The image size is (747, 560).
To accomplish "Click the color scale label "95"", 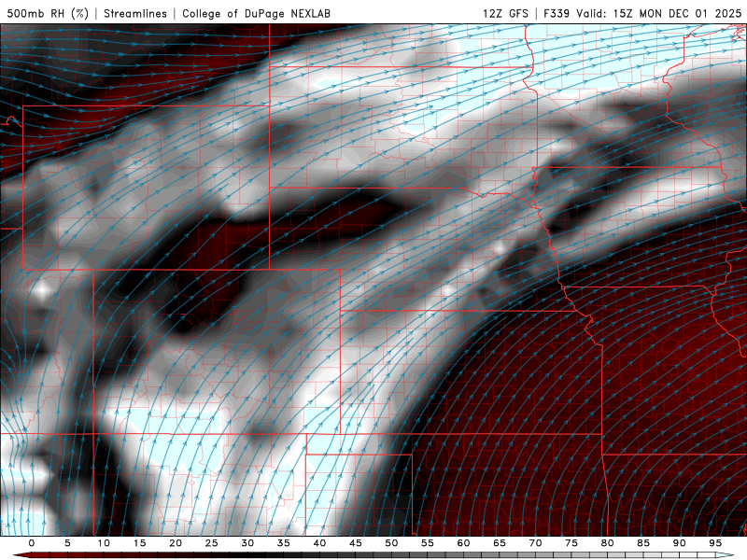I will [x=715, y=543].
